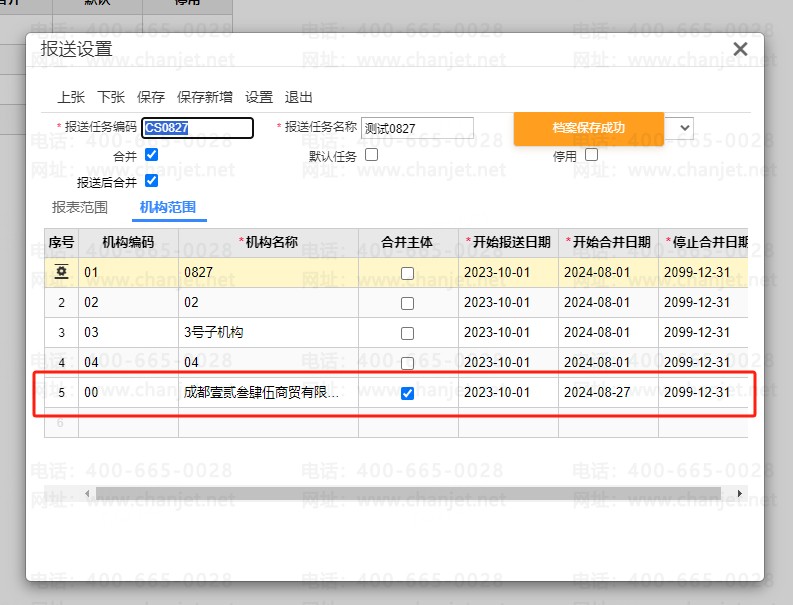Switch to the 报表范围 tab

[x=80, y=207]
